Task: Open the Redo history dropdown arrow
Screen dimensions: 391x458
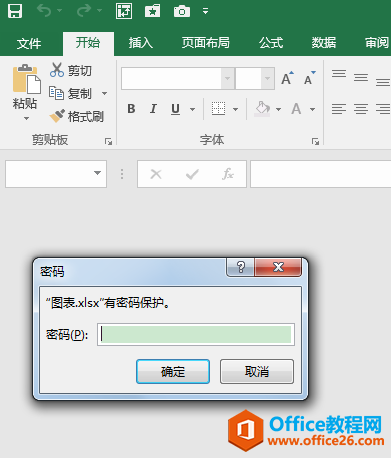Action: pos(99,11)
